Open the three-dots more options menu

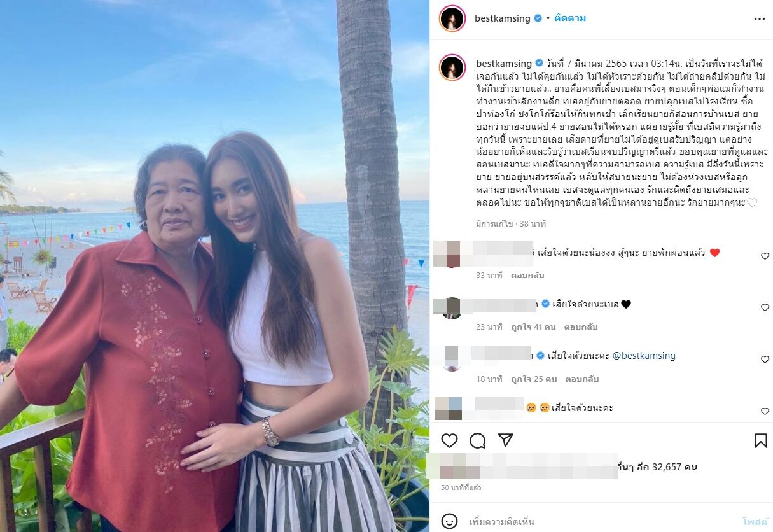tap(760, 18)
